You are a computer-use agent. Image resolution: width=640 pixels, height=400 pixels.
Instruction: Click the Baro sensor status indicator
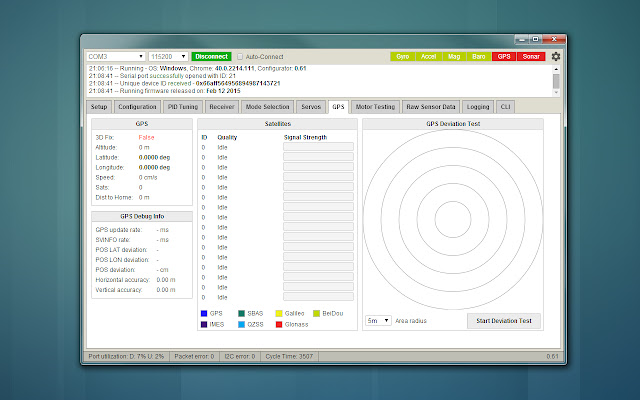[479, 57]
